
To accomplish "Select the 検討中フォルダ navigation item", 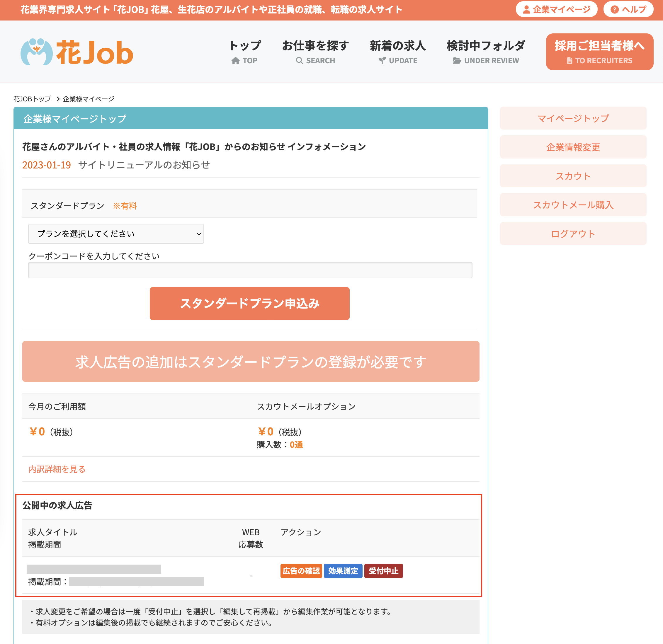I will [x=486, y=45].
